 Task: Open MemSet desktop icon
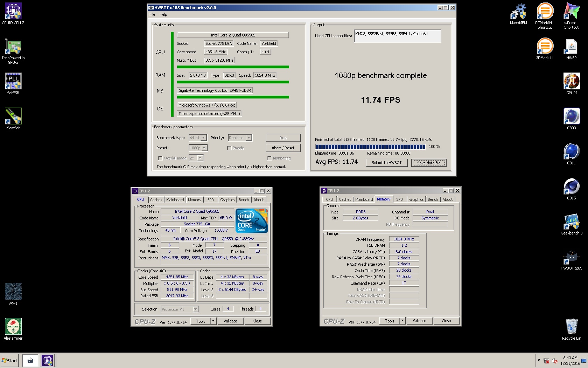[x=13, y=119]
